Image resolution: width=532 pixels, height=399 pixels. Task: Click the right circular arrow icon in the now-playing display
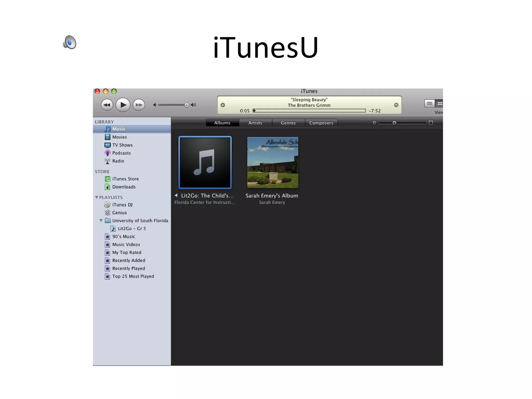(396, 105)
